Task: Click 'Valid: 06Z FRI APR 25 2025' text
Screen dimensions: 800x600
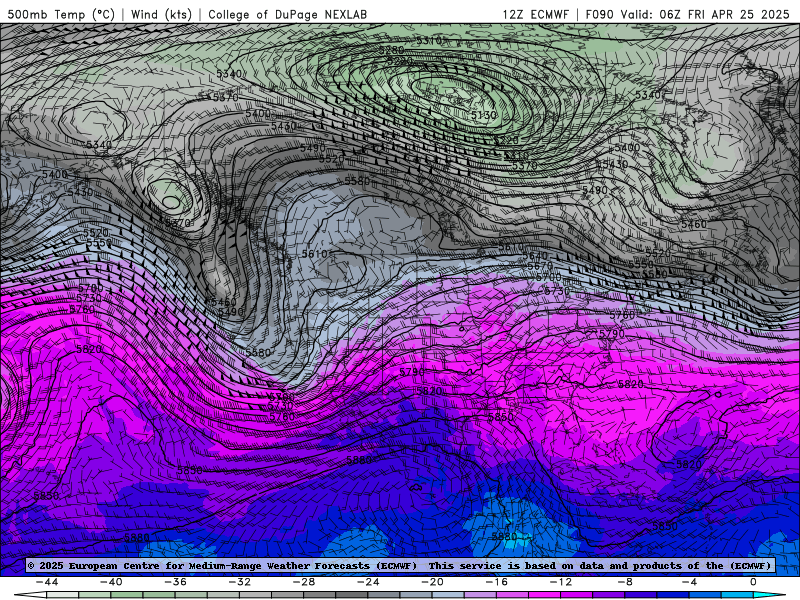Action: (x=705, y=14)
